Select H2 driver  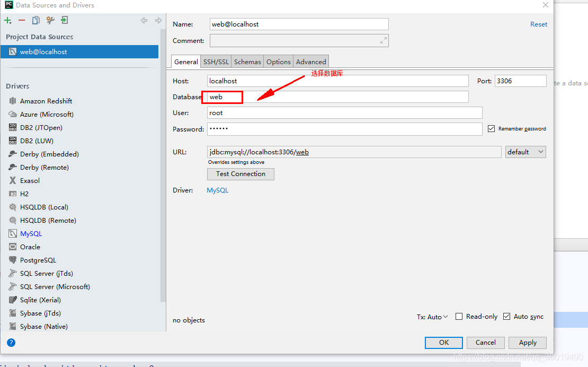pyautogui.click(x=24, y=194)
